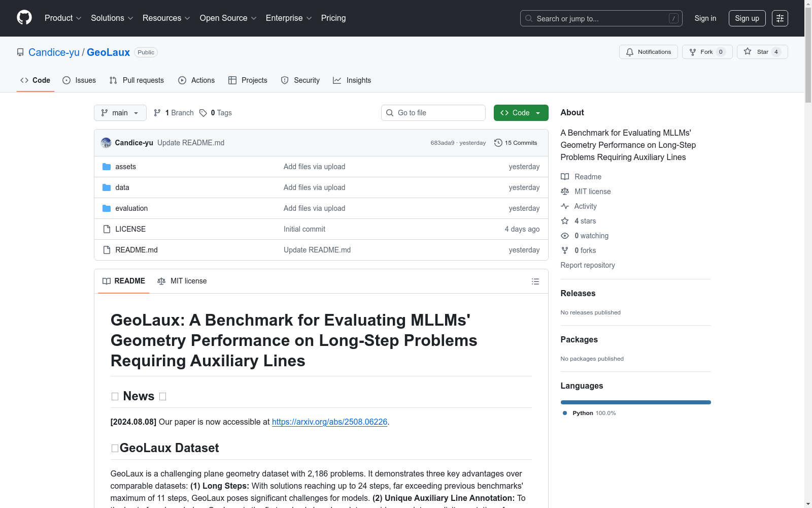Image resolution: width=812 pixels, height=508 pixels.
Task: Click the branch icon next to 1 Branch
Action: tap(157, 113)
